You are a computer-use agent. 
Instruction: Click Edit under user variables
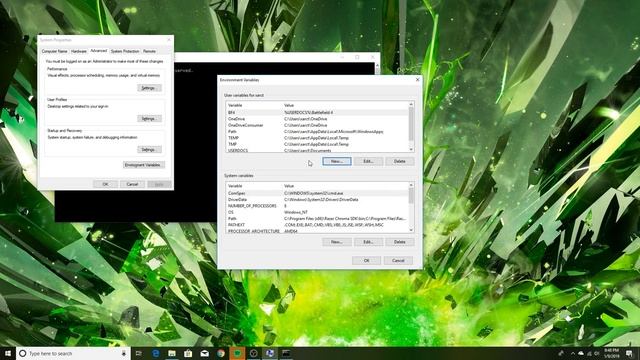click(368, 161)
